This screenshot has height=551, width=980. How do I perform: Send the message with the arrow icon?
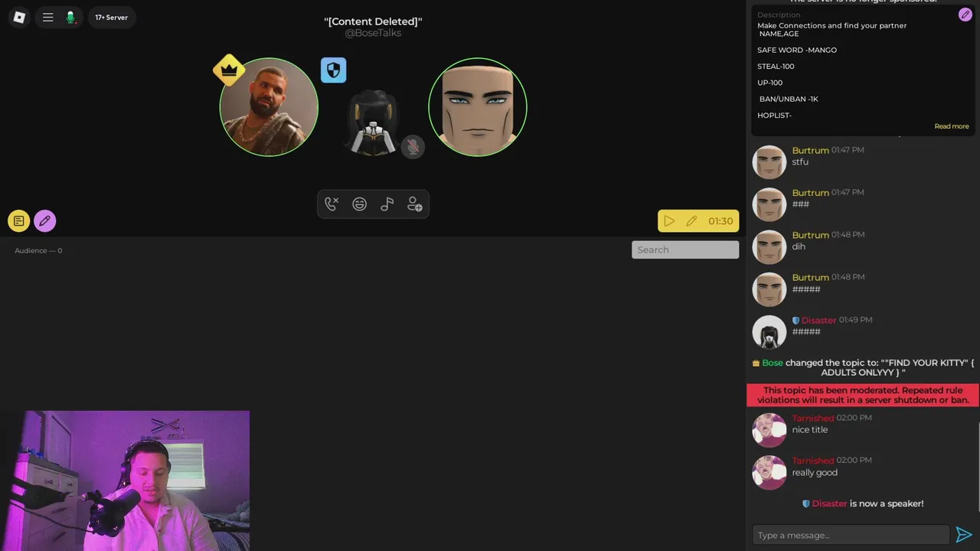pos(964,535)
